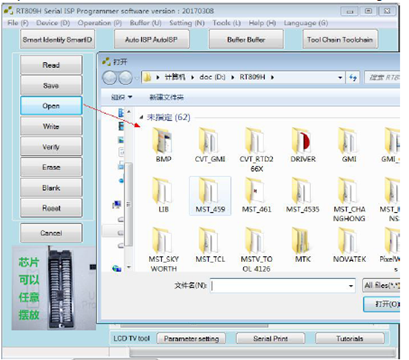Screen dimensions: 409x360
Task: Click the file name input field
Action: click(278, 286)
